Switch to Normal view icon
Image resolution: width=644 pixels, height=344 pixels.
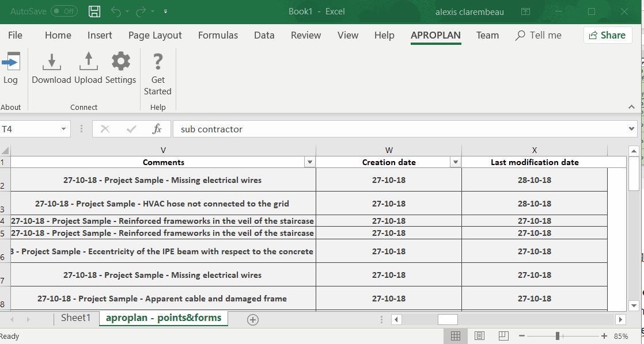point(456,336)
